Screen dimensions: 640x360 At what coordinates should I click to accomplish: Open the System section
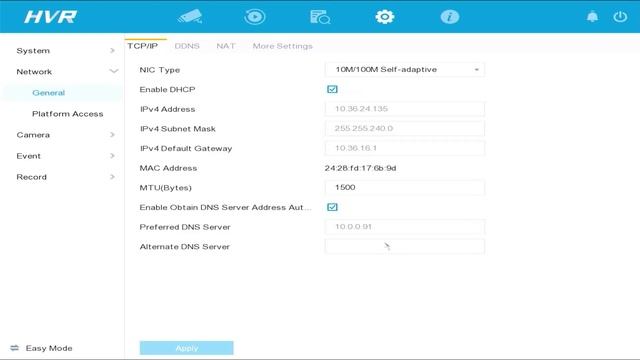tap(33, 51)
